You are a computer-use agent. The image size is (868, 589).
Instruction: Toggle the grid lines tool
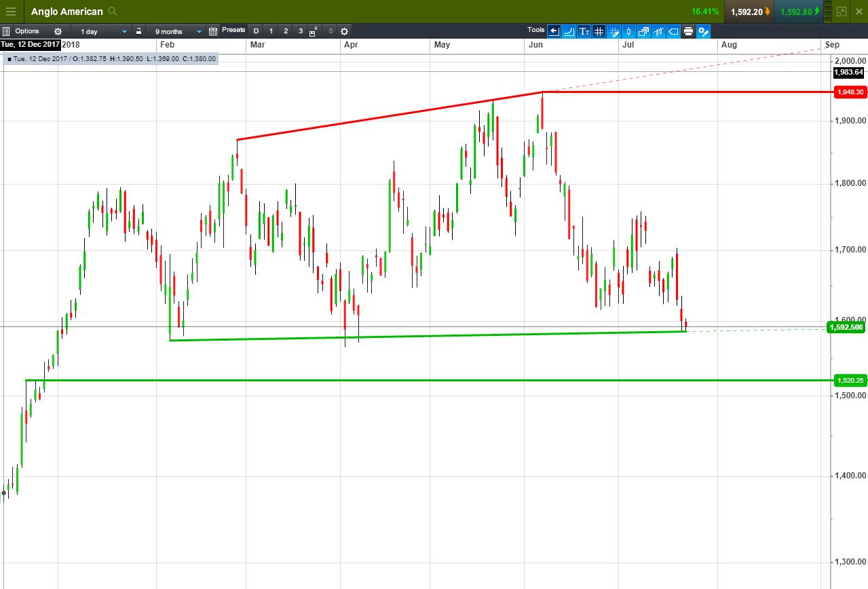[x=599, y=31]
